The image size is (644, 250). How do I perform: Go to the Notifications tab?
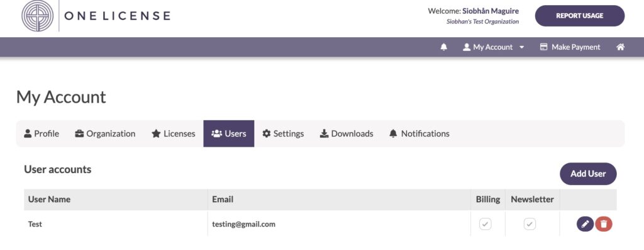tap(419, 134)
